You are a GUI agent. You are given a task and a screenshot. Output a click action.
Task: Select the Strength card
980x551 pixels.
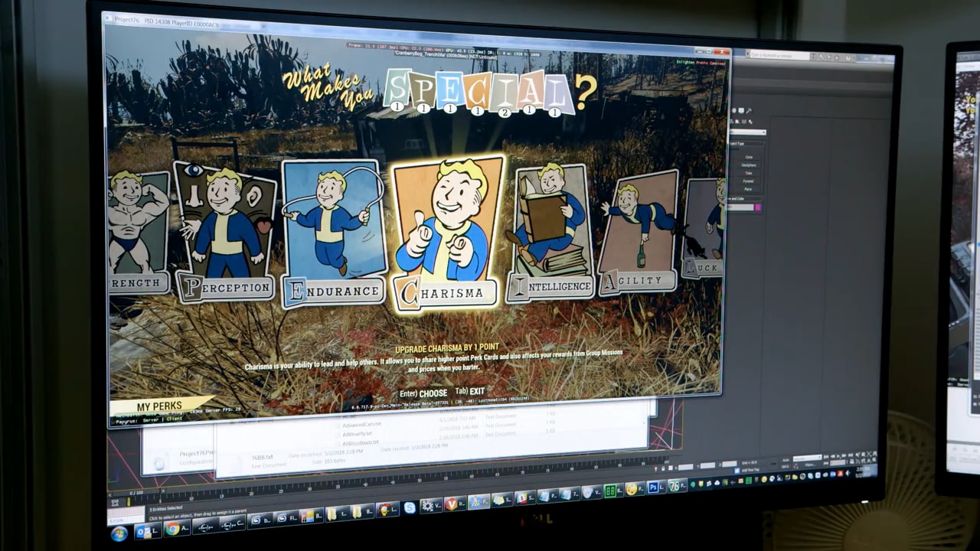(x=139, y=233)
